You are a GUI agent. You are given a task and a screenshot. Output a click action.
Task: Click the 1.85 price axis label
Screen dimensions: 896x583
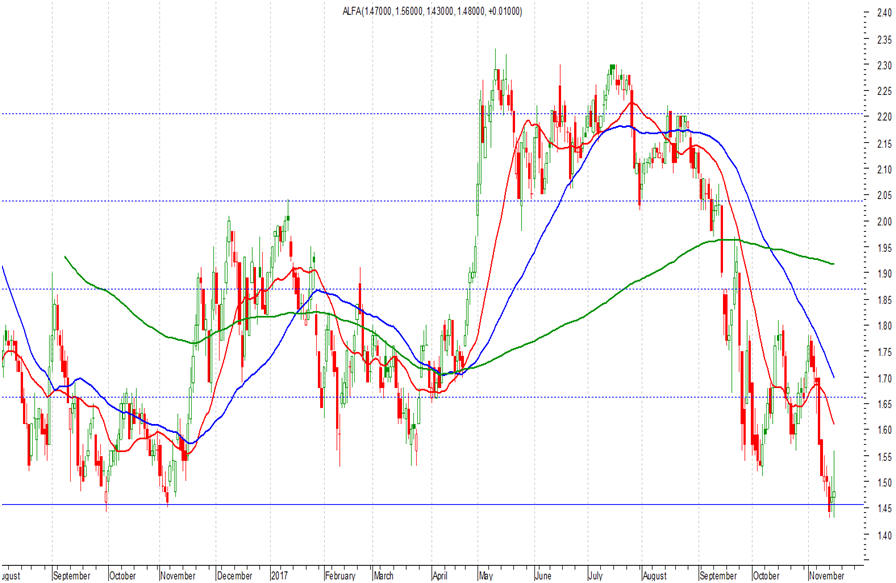883,300
